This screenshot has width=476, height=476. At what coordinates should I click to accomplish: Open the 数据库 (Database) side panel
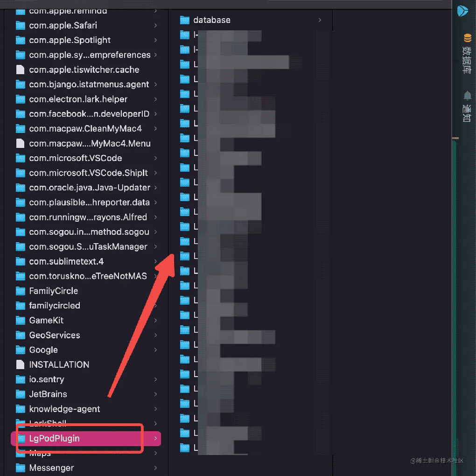click(x=467, y=60)
